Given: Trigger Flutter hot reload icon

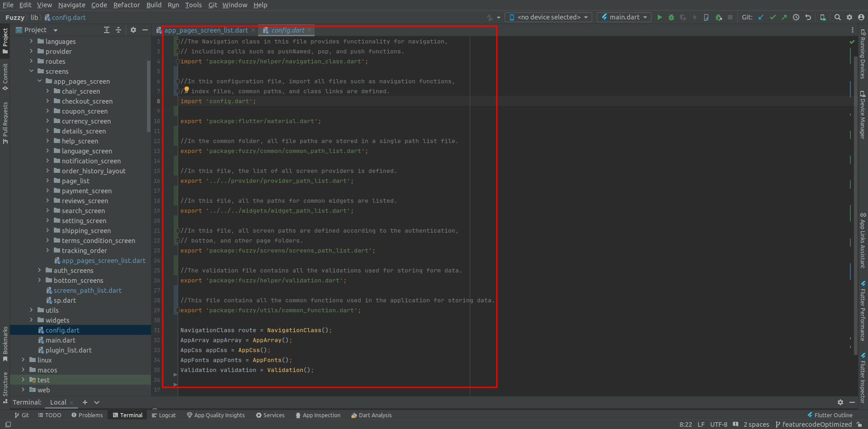Looking at the screenshot, I should pos(694,17).
